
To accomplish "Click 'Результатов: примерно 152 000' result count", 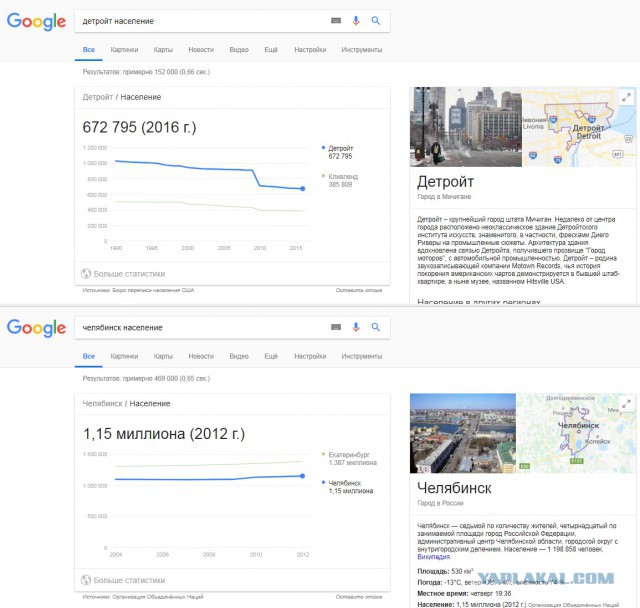I will click(x=146, y=72).
